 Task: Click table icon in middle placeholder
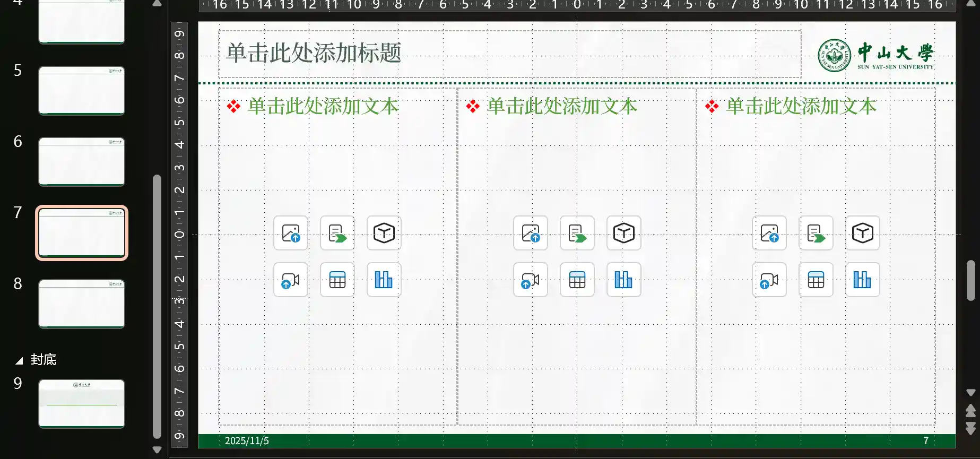[577, 280]
